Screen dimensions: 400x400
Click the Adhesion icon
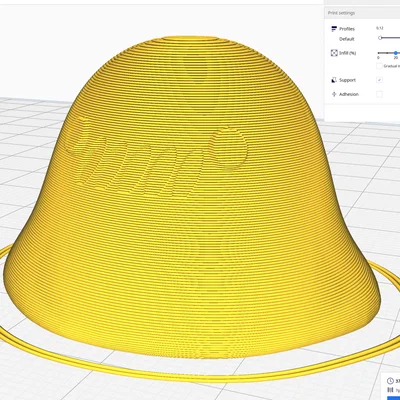(x=334, y=94)
